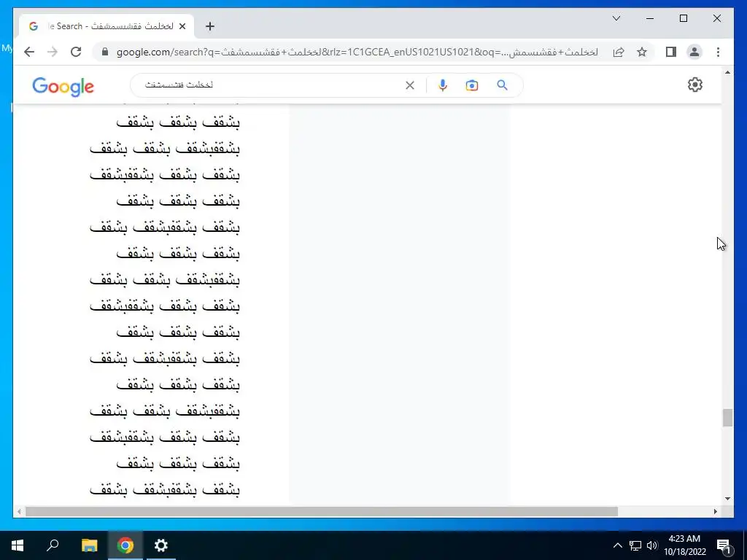
Task: Click the forward navigation arrow
Action: pos(53,52)
